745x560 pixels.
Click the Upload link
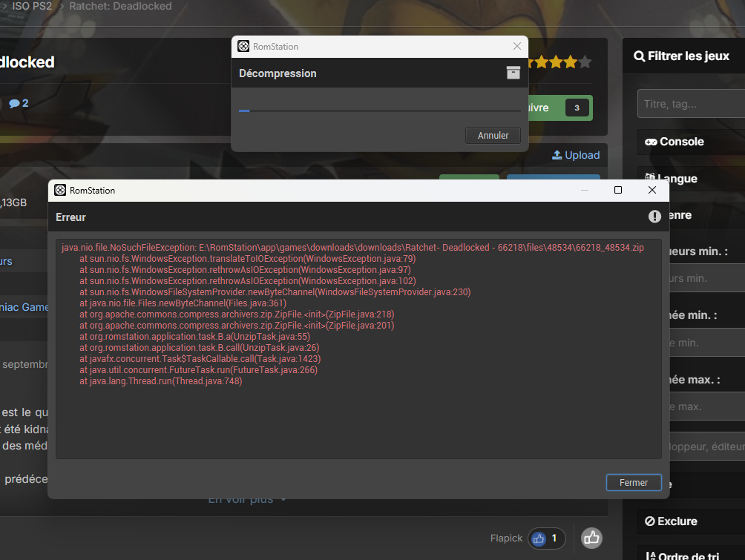click(x=576, y=155)
